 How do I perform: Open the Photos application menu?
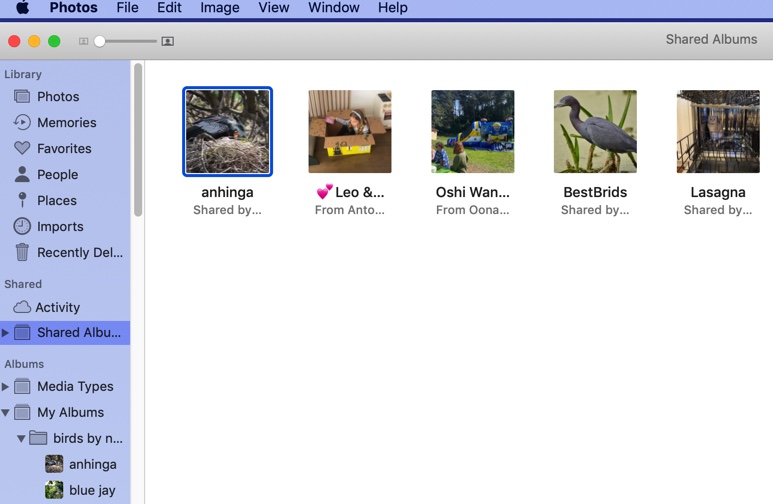73,7
